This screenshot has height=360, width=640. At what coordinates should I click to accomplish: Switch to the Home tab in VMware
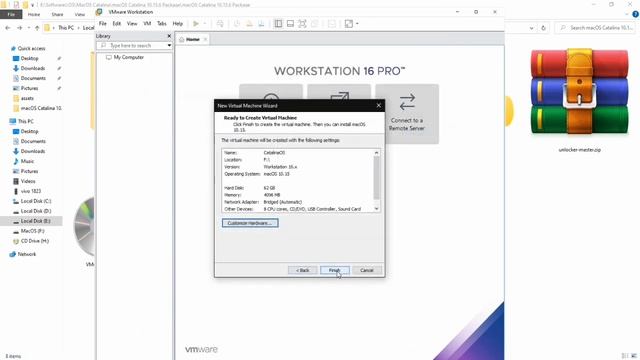pyautogui.click(x=192, y=39)
